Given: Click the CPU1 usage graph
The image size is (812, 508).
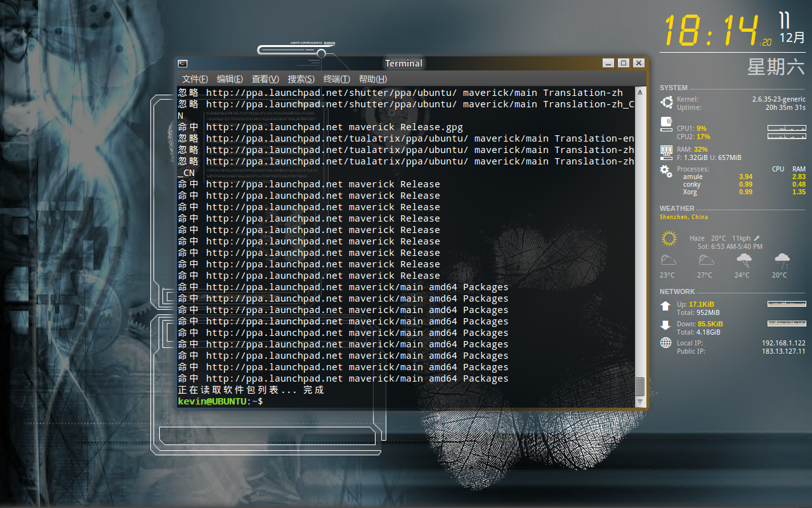Looking at the screenshot, I should point(787,128).
